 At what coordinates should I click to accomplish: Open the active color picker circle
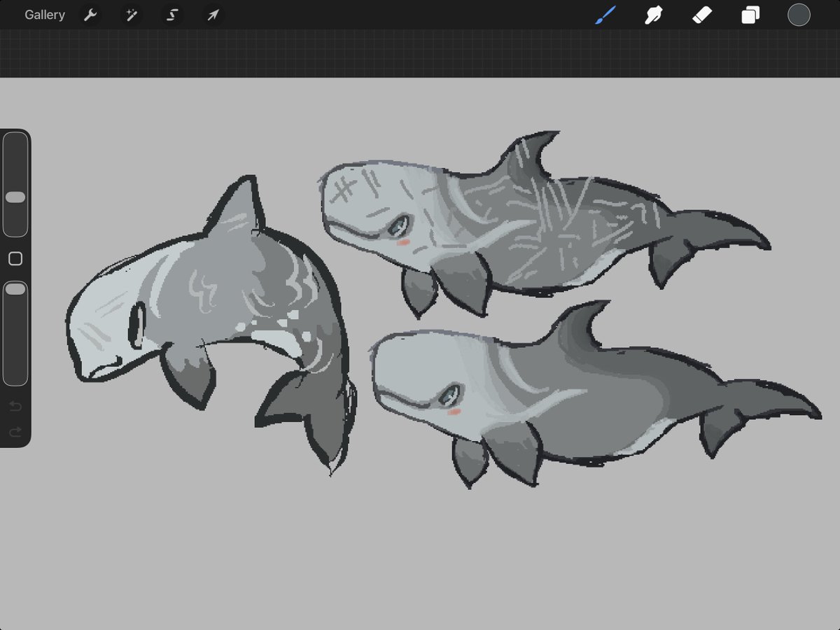(x=799, y=15)
